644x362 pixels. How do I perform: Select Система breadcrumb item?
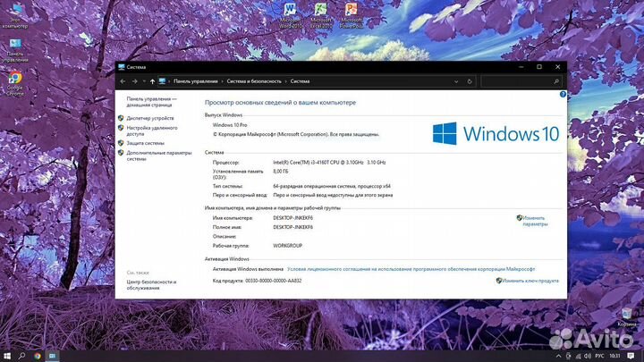(300, 81)
